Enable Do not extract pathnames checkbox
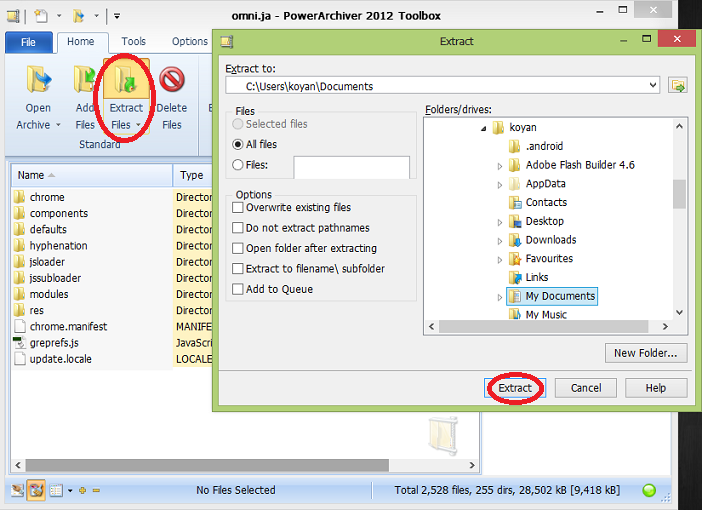Viewport: 702px width, 510px height. [238, 228]
